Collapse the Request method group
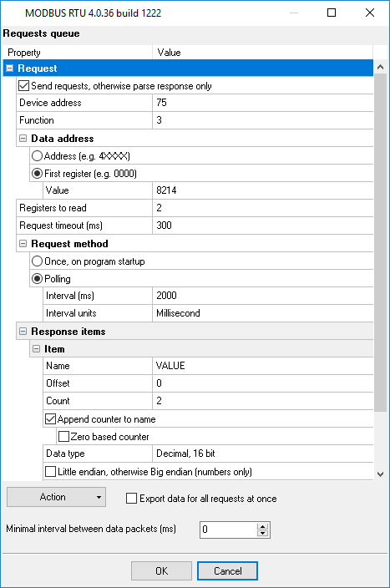Image resolution: width=390 pixels, height=588 pixels. click(x=23, y=244)
